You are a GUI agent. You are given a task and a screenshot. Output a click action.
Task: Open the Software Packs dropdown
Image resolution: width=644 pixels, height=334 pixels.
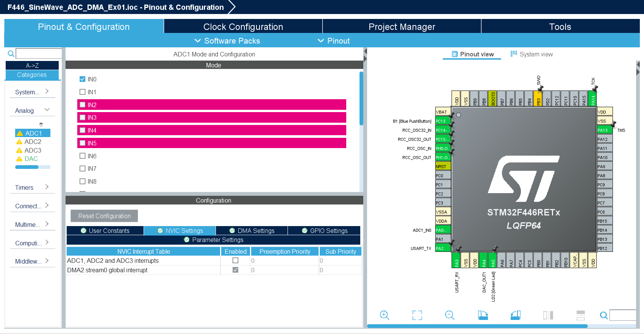227,41
